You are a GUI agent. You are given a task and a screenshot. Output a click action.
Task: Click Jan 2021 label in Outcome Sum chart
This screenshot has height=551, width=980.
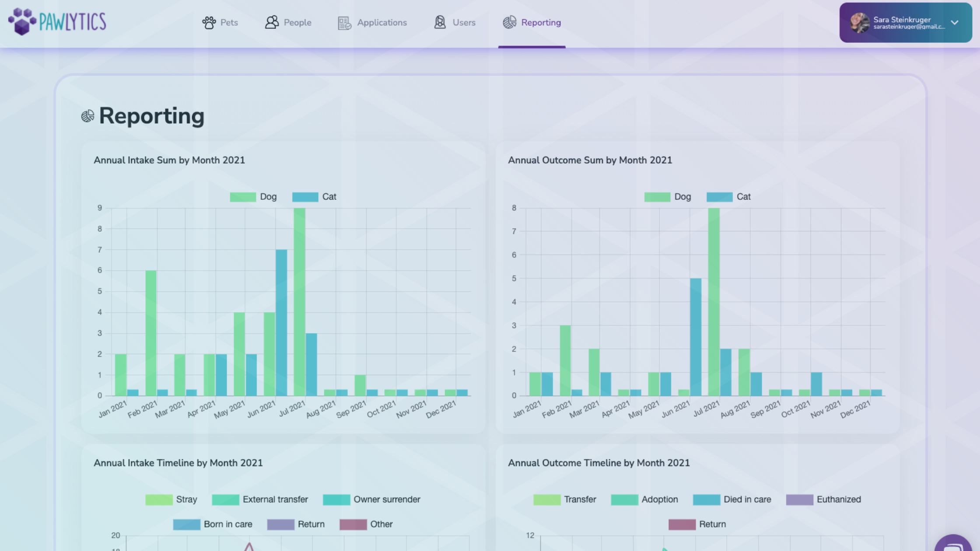(x=527, y=409)
